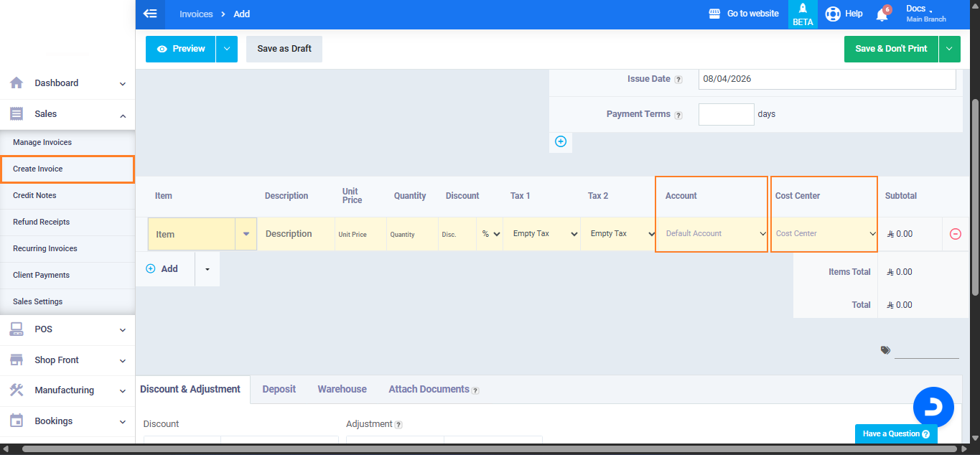Click the Issue Date help question icon
The height and width of the screenshot is (455, 980).
tap(678, 80)
